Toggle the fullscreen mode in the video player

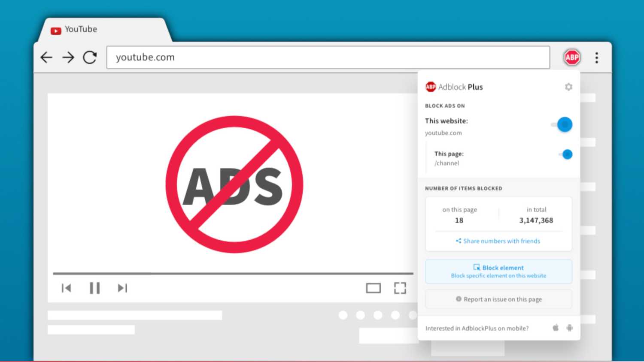[x=400, y=288]
